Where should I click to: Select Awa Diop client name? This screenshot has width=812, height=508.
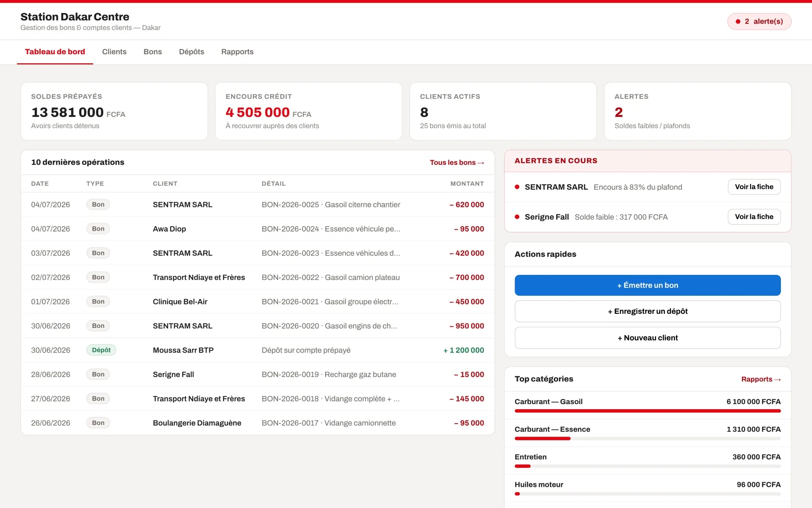click(169, 229)
